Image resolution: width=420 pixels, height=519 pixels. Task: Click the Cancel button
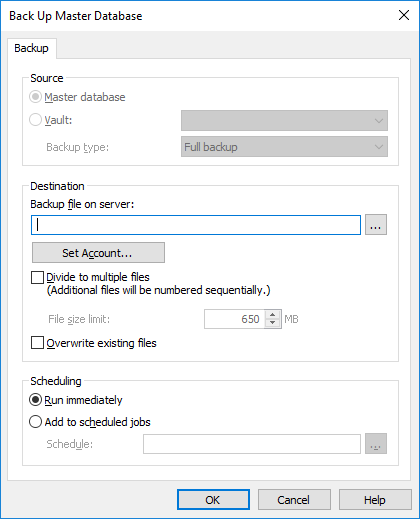(x=294, y=500)
